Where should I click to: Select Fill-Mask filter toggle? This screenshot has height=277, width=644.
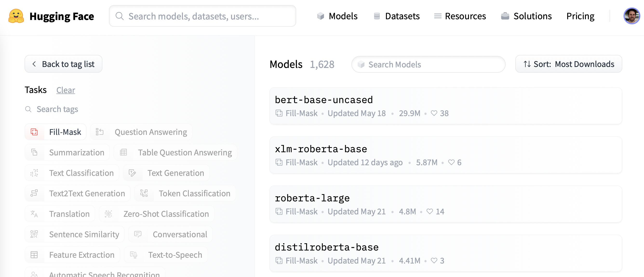[x=55, y=132]
